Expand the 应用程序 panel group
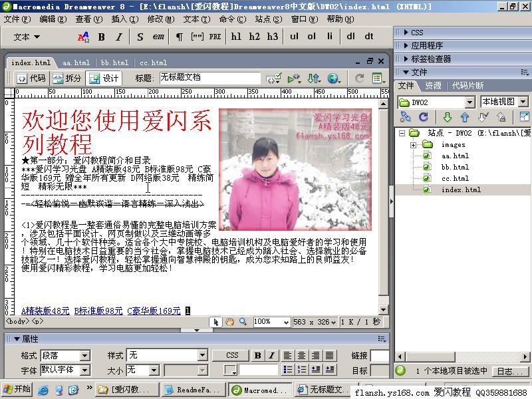The height and width of the screenshot is (399, 532). (406, 45)
